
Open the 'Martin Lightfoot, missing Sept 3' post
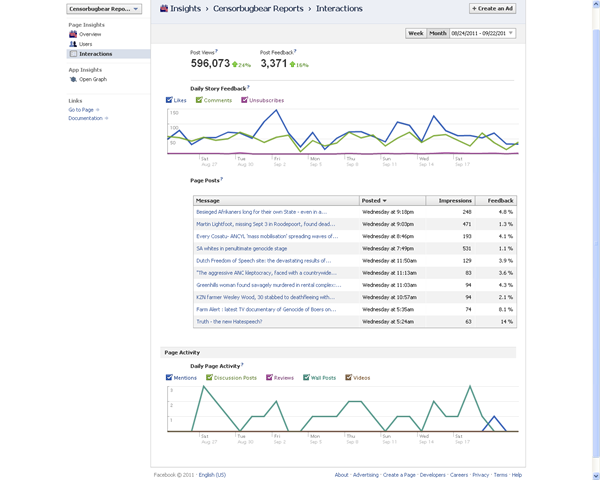pos(266,224)
